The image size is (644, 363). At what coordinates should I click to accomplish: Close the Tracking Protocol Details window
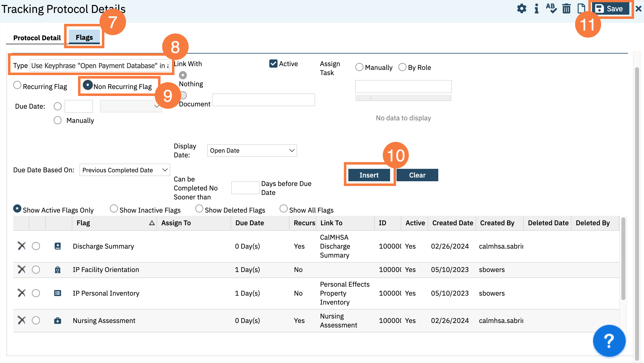click(638, 9)
